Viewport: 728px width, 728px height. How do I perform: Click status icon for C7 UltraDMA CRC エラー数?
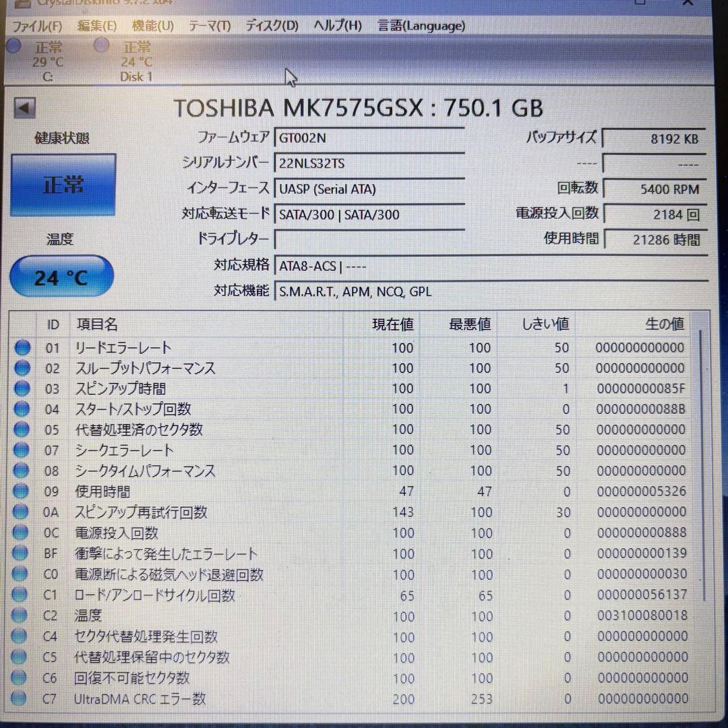(18, 698)
